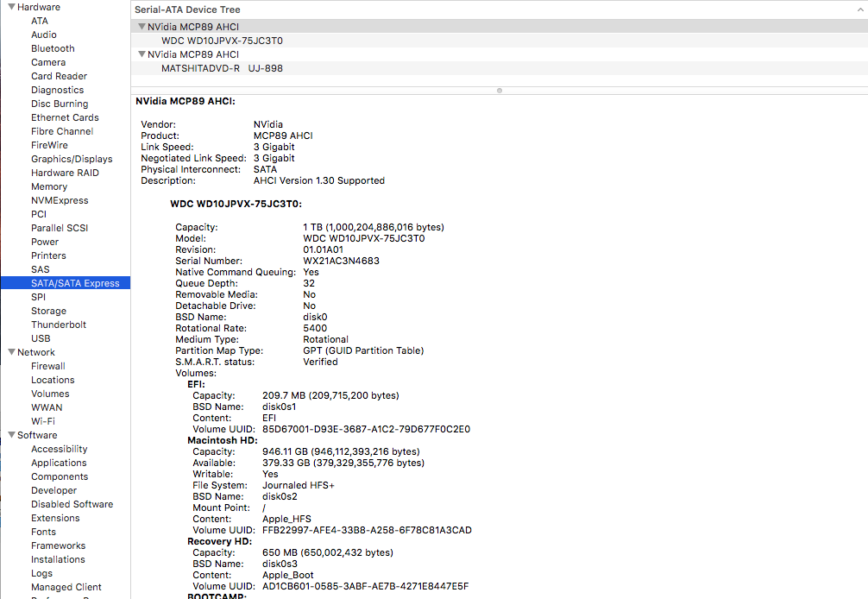Select Volumes under Network

[x=50, y=394]
